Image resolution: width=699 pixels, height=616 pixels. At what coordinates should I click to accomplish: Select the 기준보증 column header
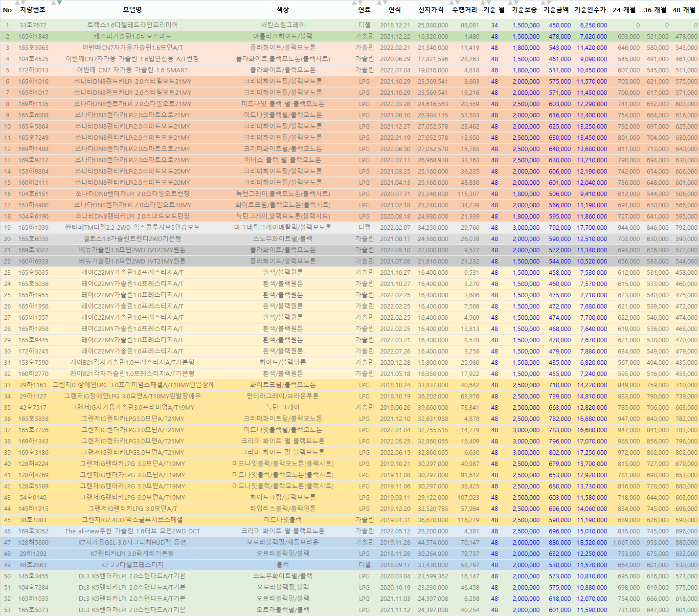click(x=524, y=10)
